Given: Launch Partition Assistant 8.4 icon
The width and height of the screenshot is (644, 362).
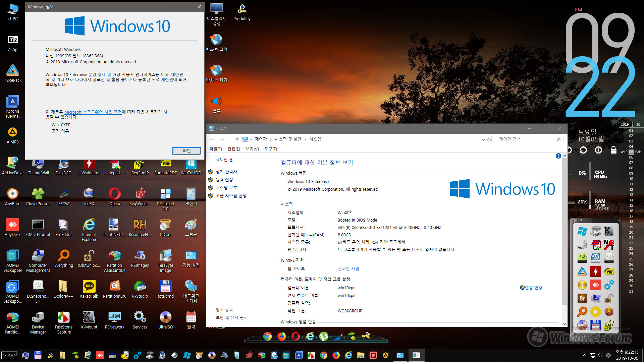Looking at the screenshot, I should 114,261.
